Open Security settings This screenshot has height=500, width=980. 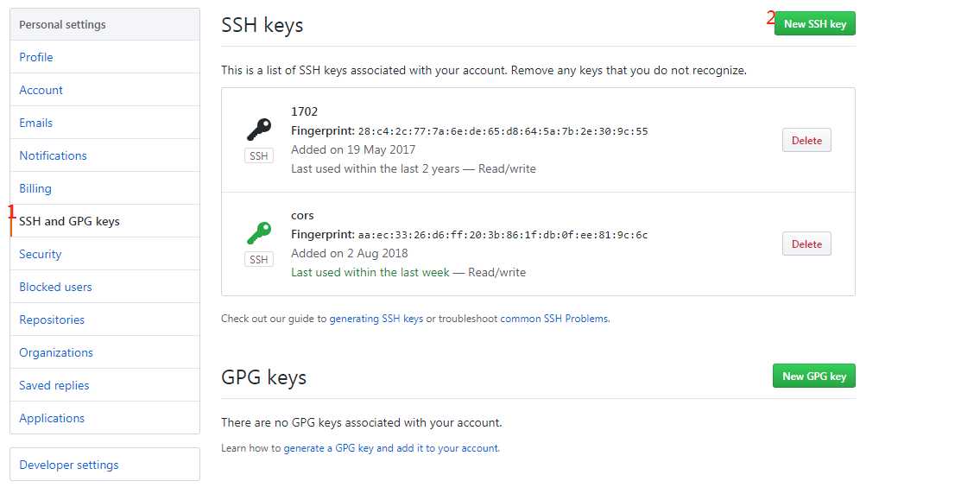click(x=105, y=254)
